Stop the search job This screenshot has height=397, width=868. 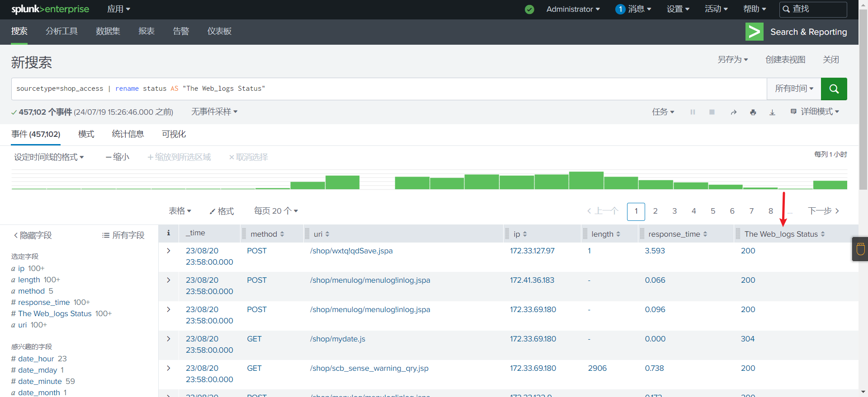pos(712,112)
